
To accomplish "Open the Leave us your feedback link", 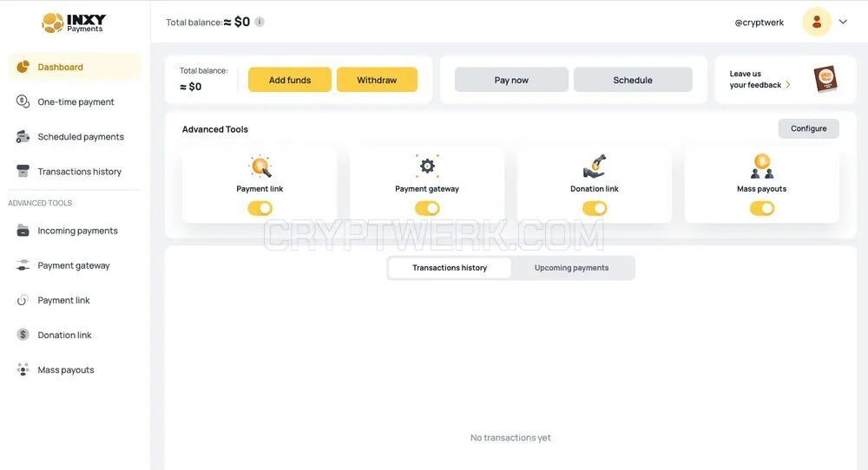I will coord(759,79).
